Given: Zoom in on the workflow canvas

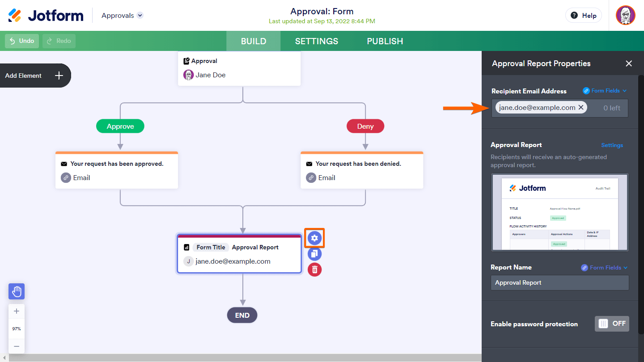Looking at the screenshot, I should (17, 311).
